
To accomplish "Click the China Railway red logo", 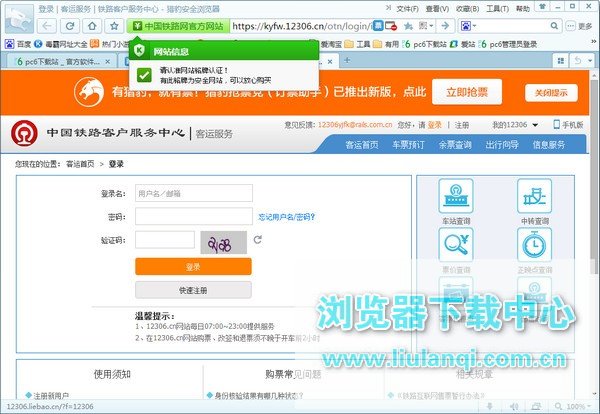I will pyautogui.click(x=24, y=133).
